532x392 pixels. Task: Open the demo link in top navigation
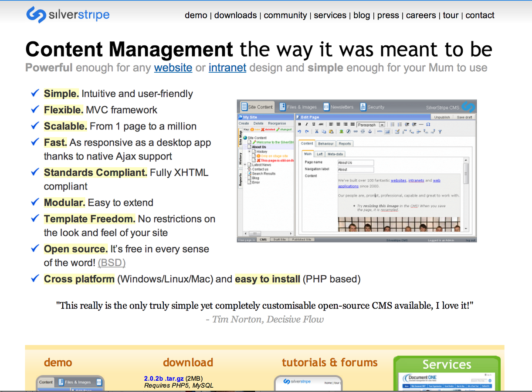pos(196,15)
